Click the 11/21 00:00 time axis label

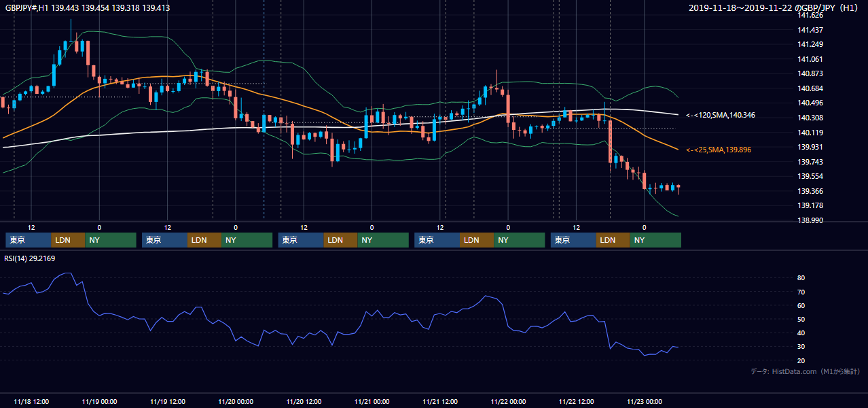(372, 401)
